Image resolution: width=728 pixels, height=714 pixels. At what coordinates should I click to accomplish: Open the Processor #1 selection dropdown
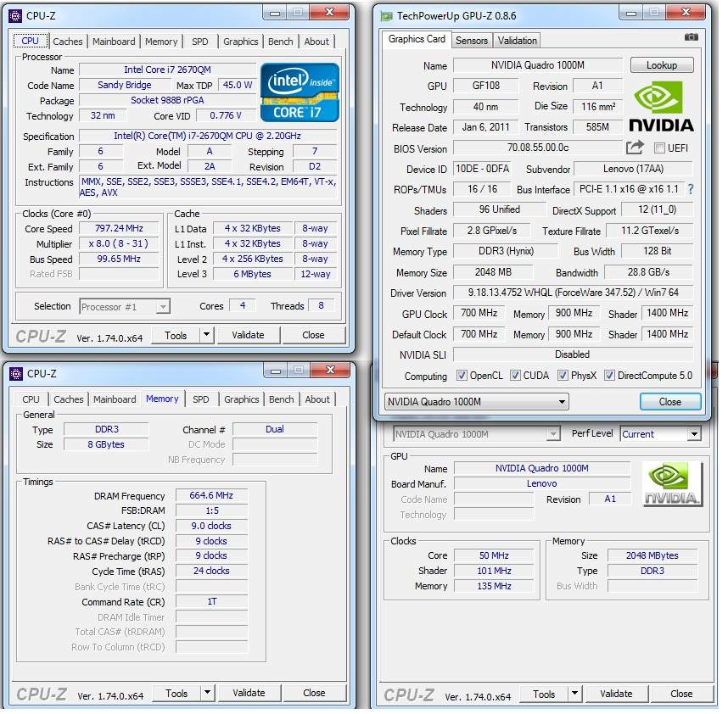point(125,307)
